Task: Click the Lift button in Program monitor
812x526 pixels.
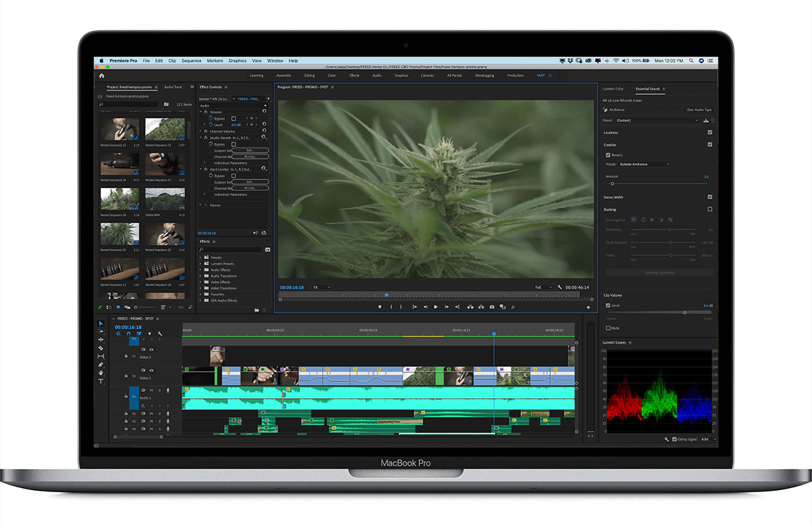Action: tap(470, 307)
